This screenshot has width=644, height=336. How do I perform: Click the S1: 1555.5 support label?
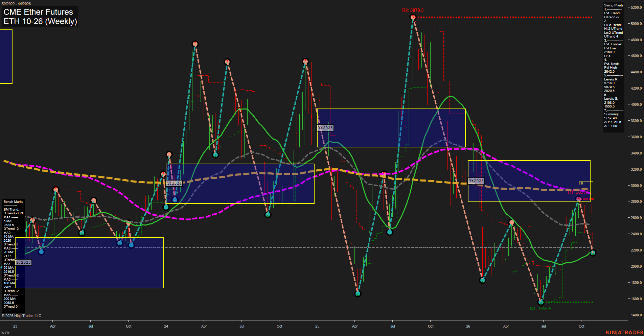540,309
